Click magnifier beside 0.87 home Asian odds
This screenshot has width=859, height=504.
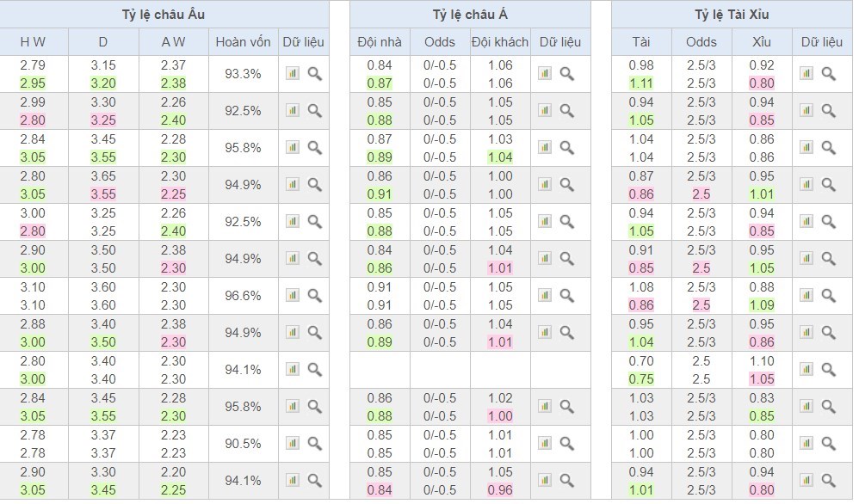click(566, 73)
